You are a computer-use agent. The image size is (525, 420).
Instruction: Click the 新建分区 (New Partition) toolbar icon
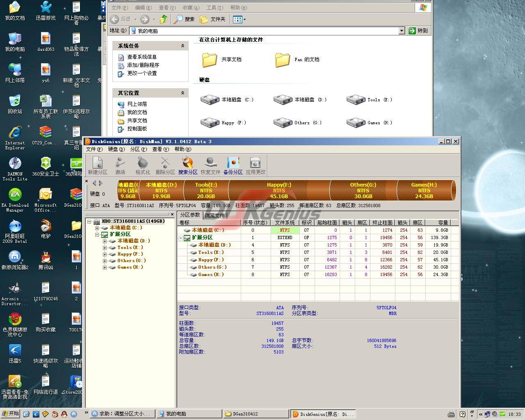[x=98, y=165]
